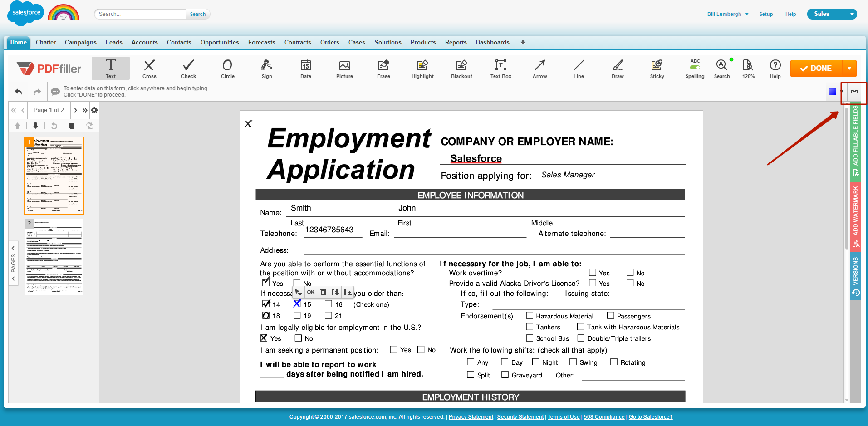Expand the ADD FILLABLE FIELDS panel
Screen dimensions: 868x426
(855, 142)
